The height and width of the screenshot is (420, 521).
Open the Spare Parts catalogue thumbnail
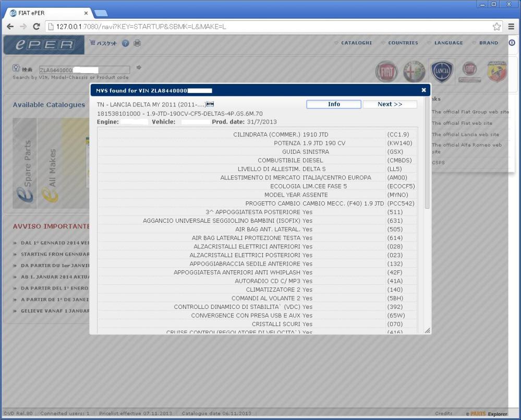pos(25,163)
